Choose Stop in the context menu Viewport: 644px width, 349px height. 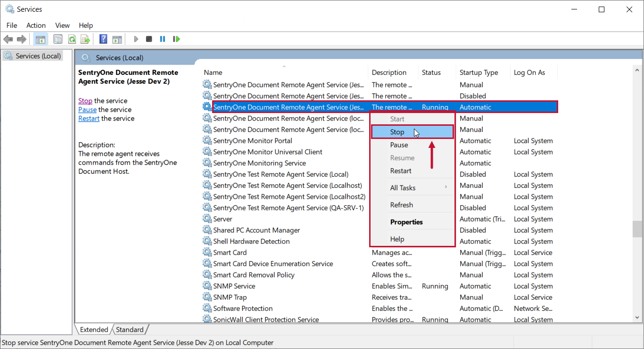click(x=412, y=132)
